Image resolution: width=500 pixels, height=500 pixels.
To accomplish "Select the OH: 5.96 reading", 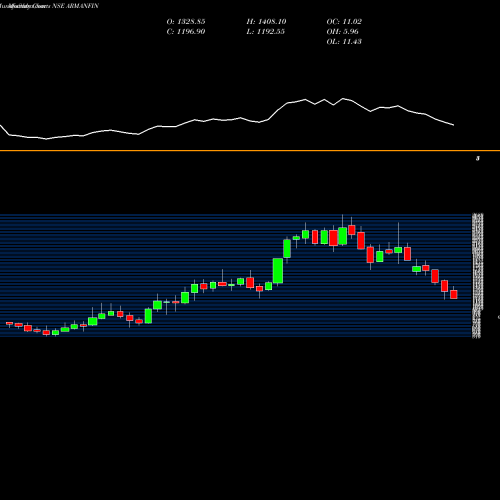I will pyautogui.click(x=342, y=31).
